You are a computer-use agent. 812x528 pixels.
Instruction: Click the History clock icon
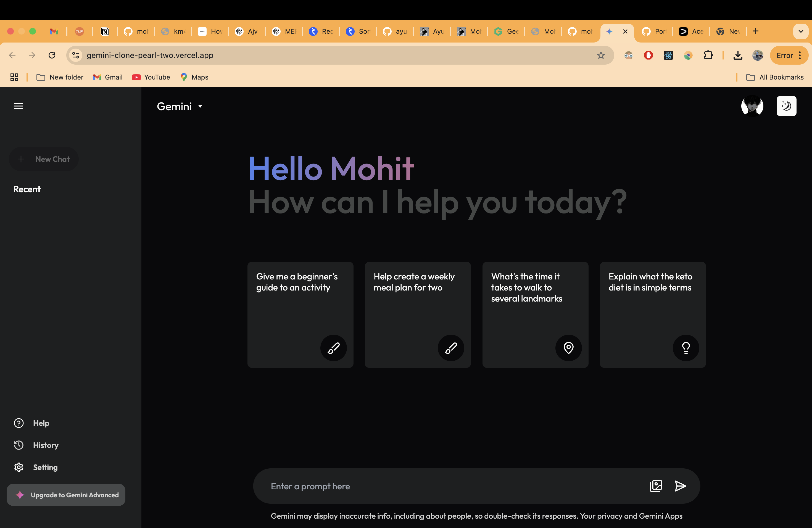pos(19,445)
